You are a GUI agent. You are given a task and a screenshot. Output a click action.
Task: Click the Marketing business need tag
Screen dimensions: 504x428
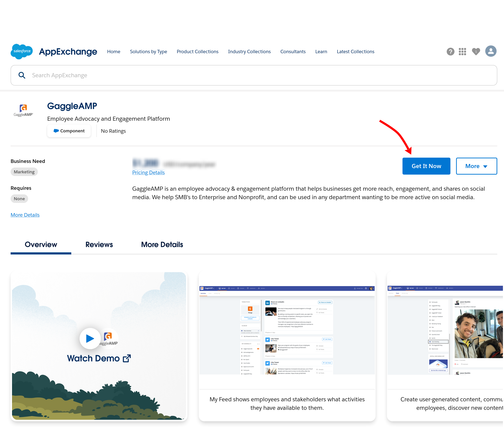pos(24,172)
